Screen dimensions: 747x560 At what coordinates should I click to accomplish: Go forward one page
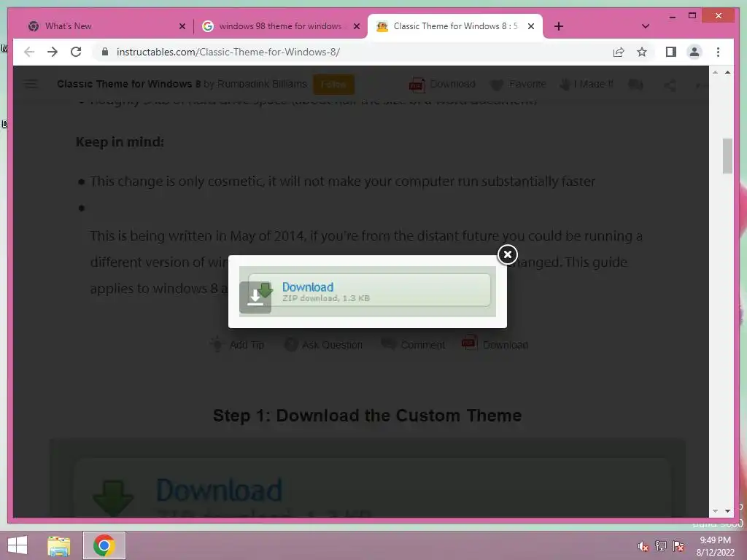(x=53, y=52)
